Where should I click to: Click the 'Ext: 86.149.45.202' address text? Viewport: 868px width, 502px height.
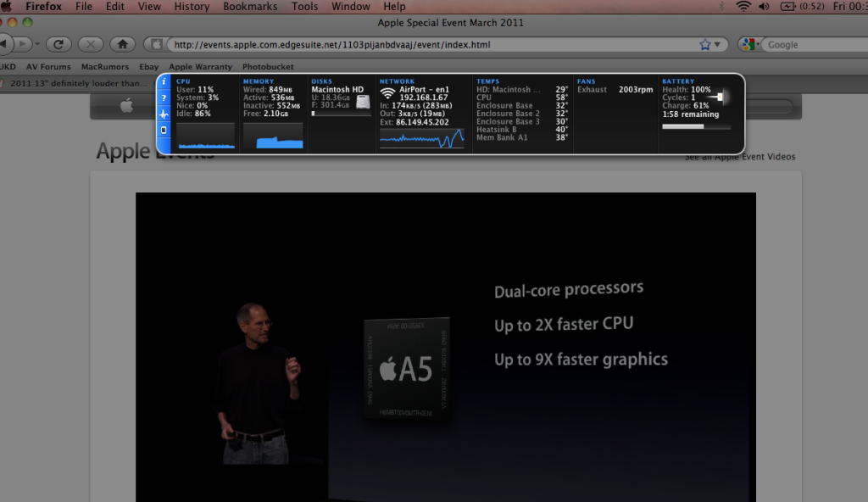[414, 122]
